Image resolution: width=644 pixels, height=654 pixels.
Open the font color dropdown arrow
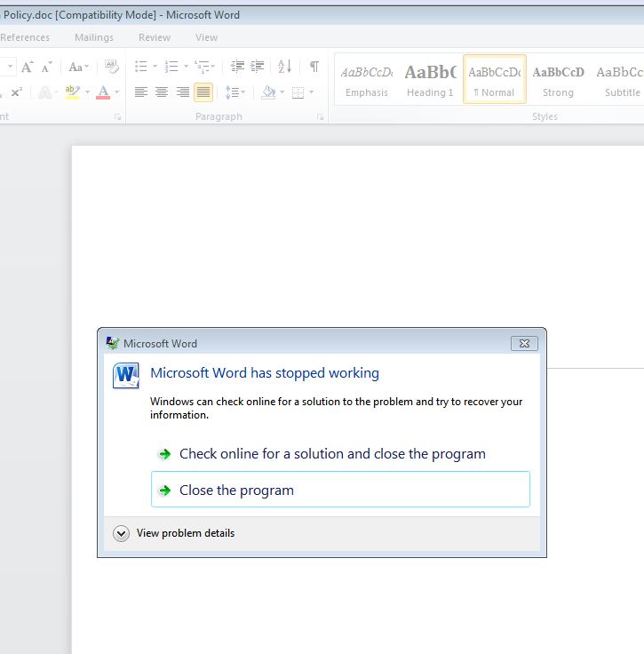pos(117,92)
